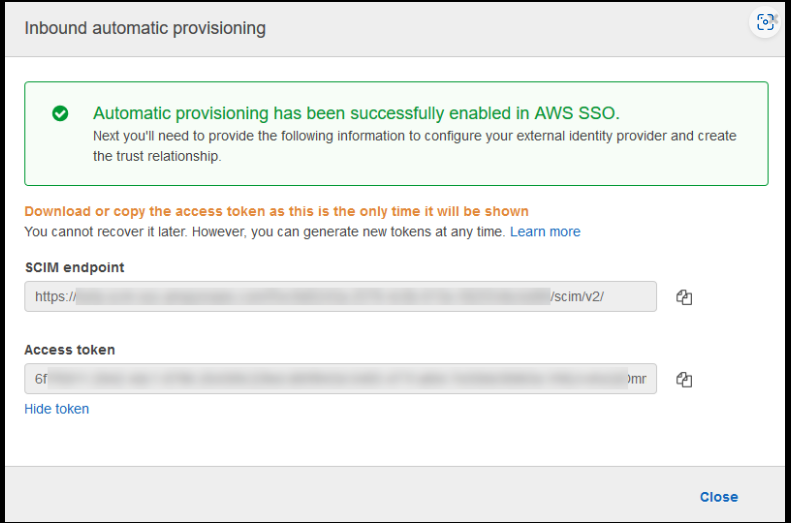Click the Access token label
This screenshot has height=523, width=791.
tap(70, 350)
